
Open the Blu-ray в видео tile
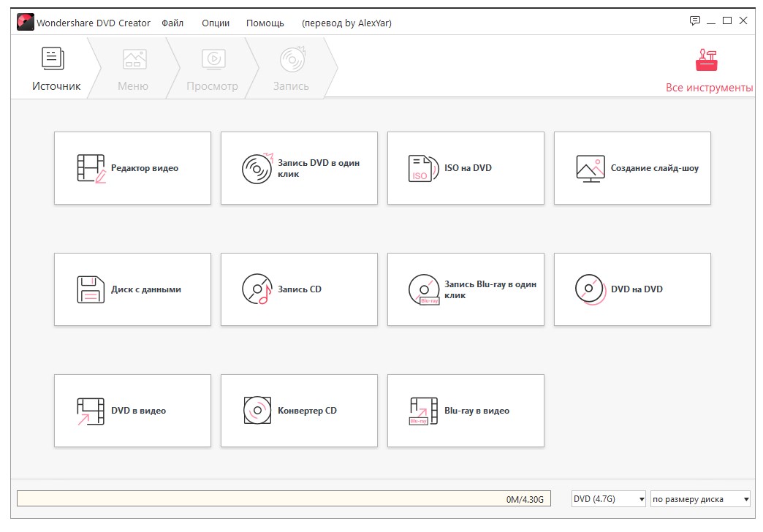pos(466,410)
